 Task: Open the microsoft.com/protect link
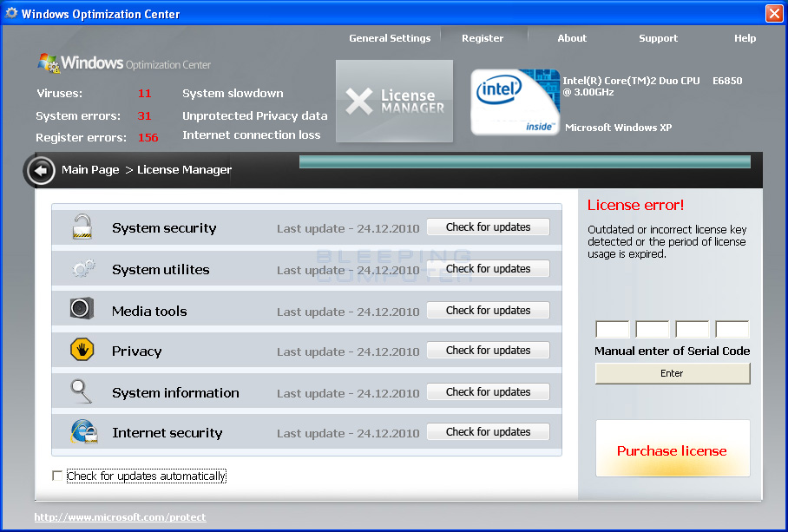click(120, 516)
